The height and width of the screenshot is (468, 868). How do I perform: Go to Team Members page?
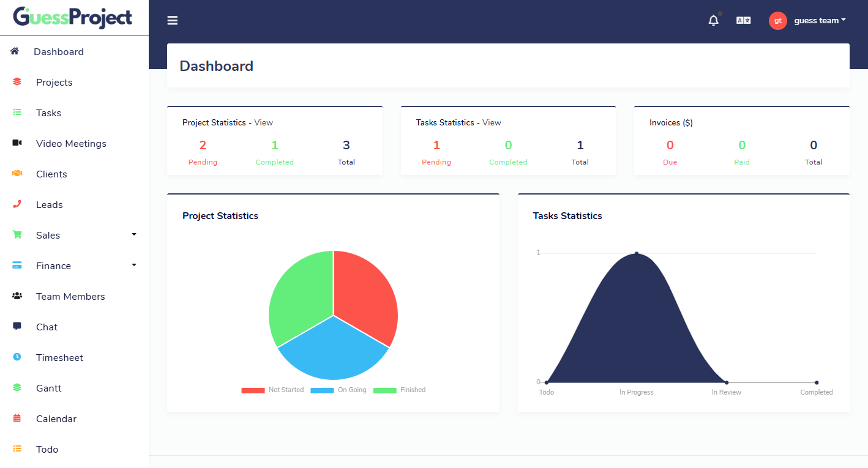(70, 297)
